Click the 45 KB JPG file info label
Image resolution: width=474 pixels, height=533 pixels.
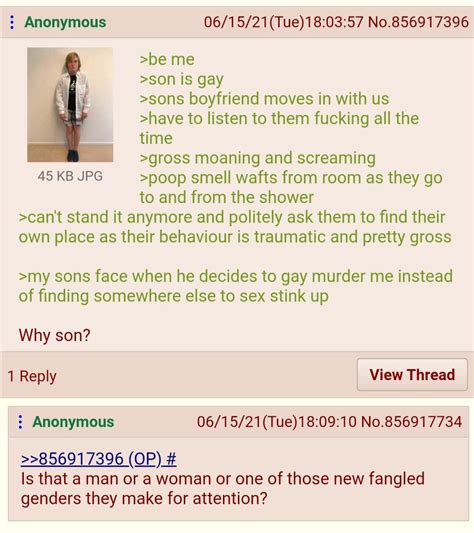click(x=70, y=176)
